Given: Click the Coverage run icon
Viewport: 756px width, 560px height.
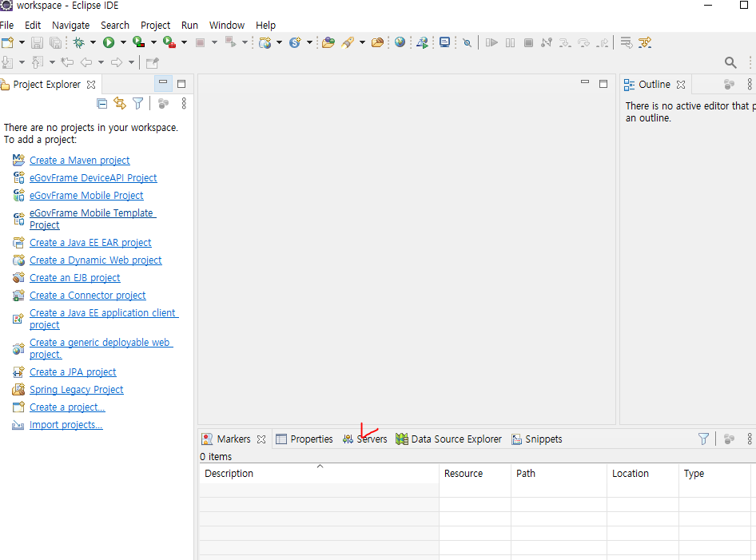Looking at the screenshot, I should pyautogui.click(x=139, y=42).
